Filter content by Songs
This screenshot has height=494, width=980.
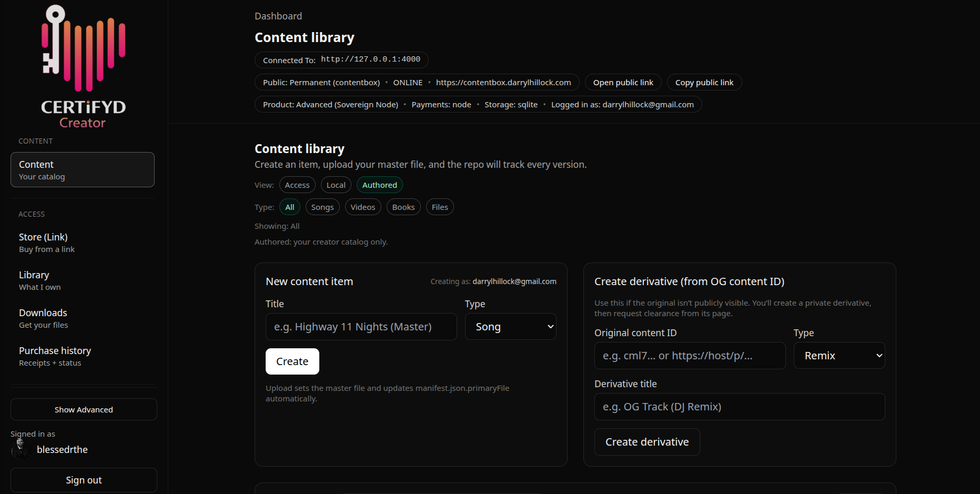point(322,207)
